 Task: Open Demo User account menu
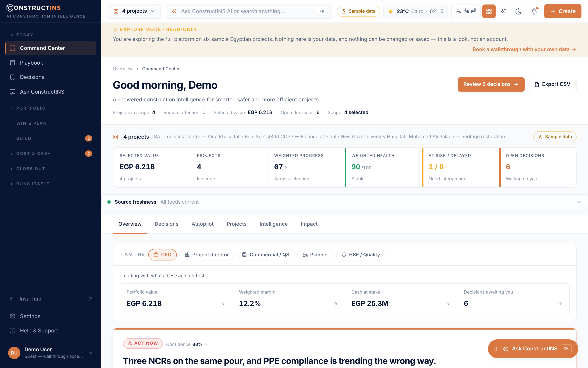(51, 353)
